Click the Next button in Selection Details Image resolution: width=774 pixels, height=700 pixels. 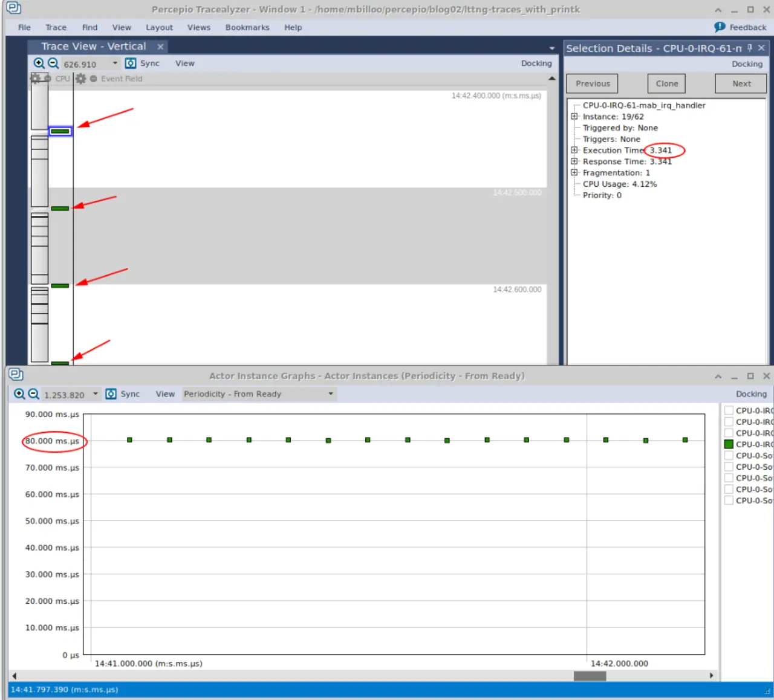click(741, 83)
